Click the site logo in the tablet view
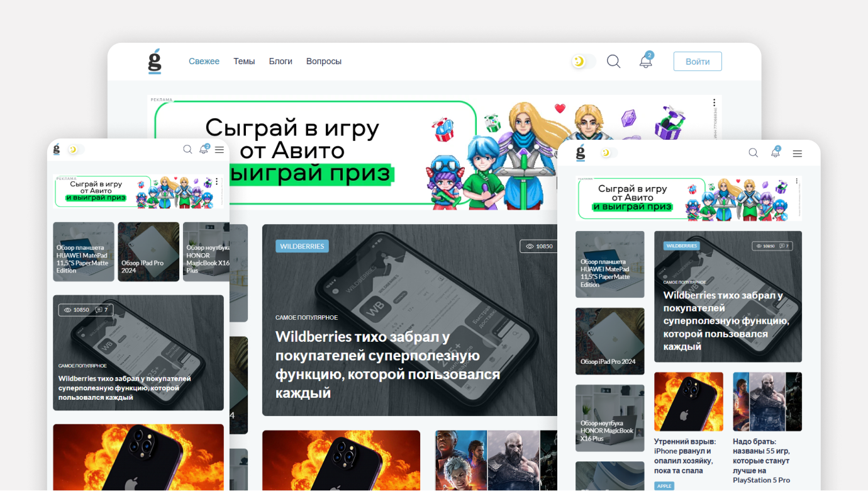This screenshot has width=868, height=491. click(581, 152)
